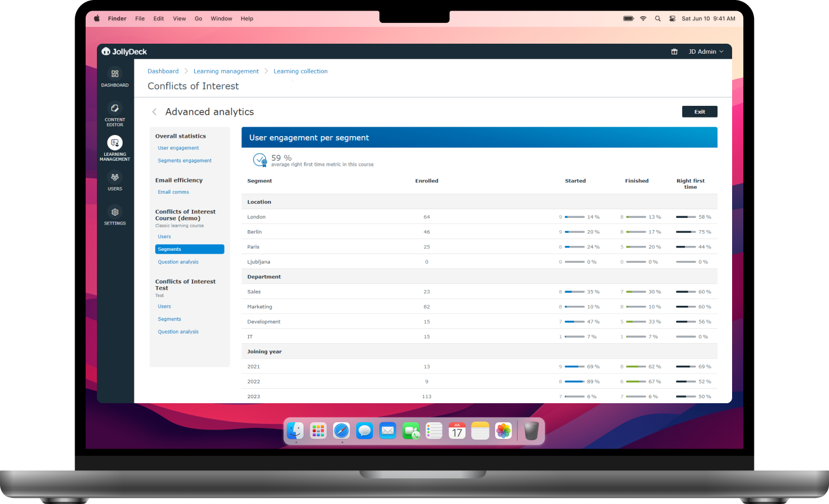Open the File menu
The height and width of the screenshot is (504, 829).
tap(140, 18)
